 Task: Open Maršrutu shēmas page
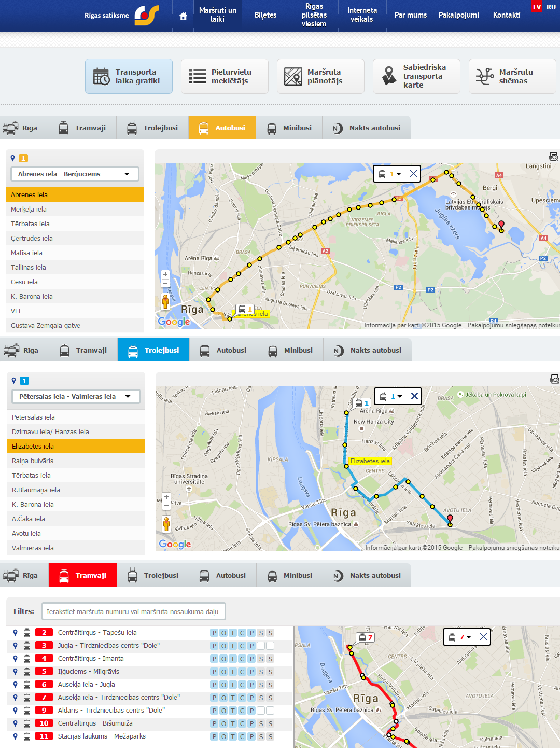[x=512, y=76]
